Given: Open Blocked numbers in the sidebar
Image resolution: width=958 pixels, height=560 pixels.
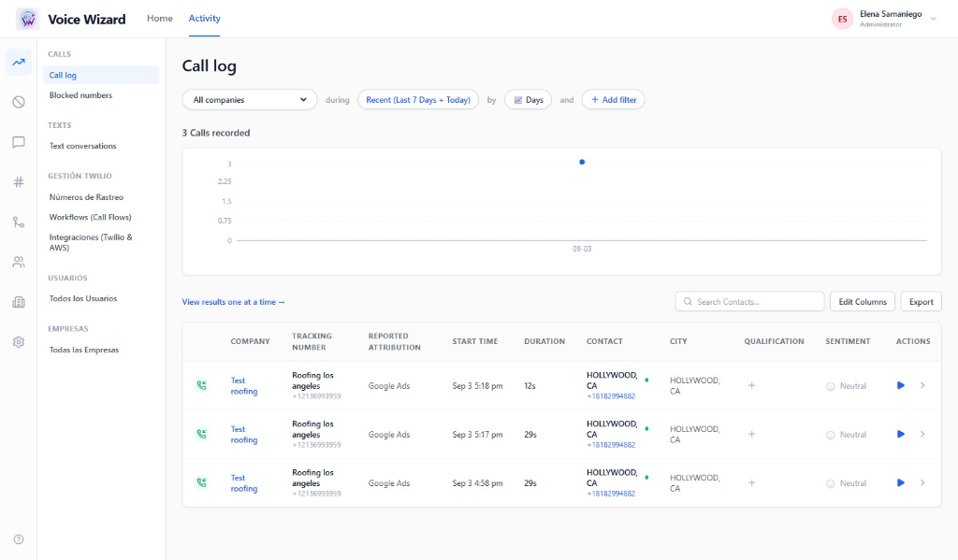Looking at the screenshot, I should tap(80, 95).
